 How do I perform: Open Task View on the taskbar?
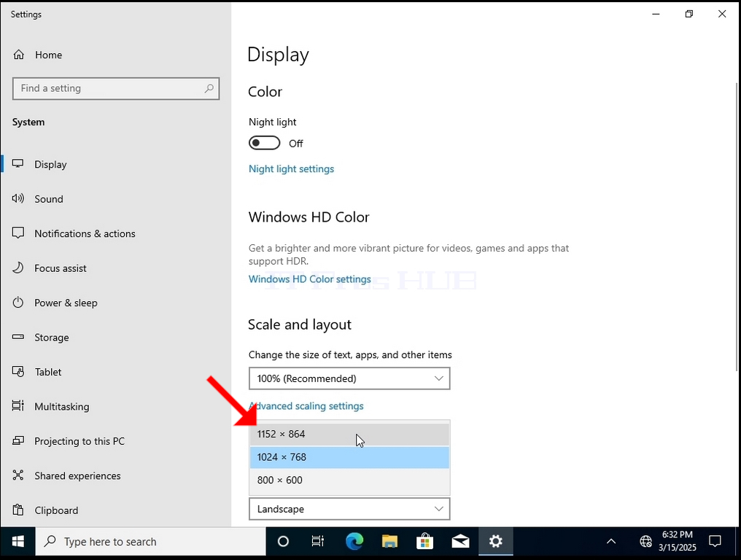(318, 542)
